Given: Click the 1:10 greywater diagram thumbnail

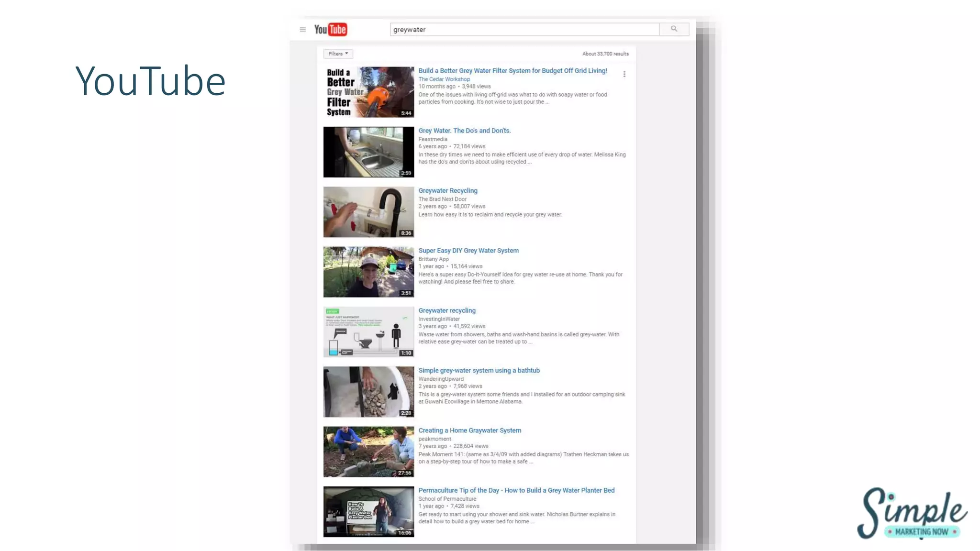Looking at the screenshot, I should (x=368, y=332).
